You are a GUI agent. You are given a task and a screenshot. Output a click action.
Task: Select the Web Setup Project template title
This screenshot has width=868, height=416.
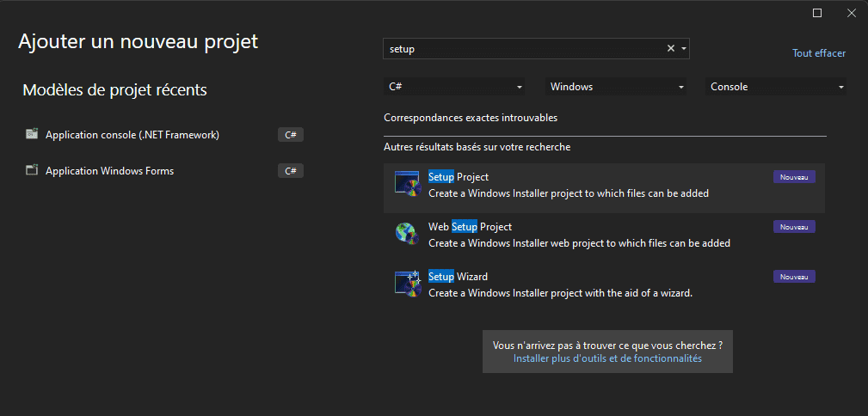coord(470,227)
